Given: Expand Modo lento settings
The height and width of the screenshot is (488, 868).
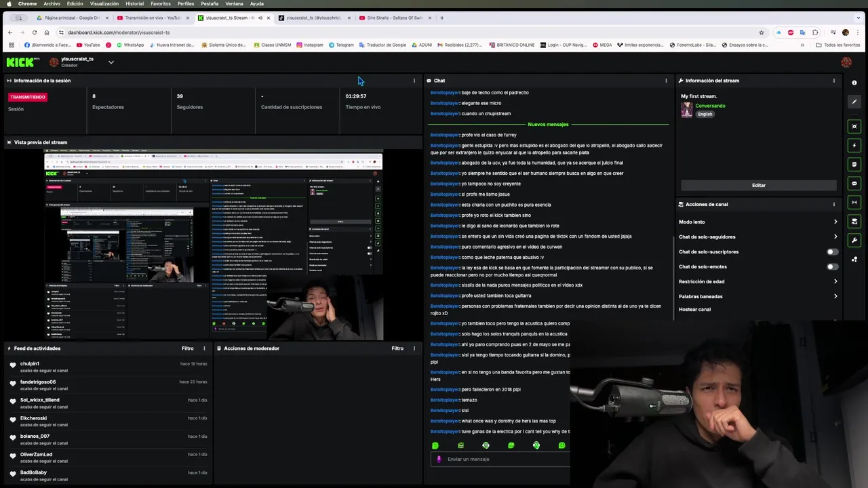Looking at the screenshot, I should pos(758,222).
